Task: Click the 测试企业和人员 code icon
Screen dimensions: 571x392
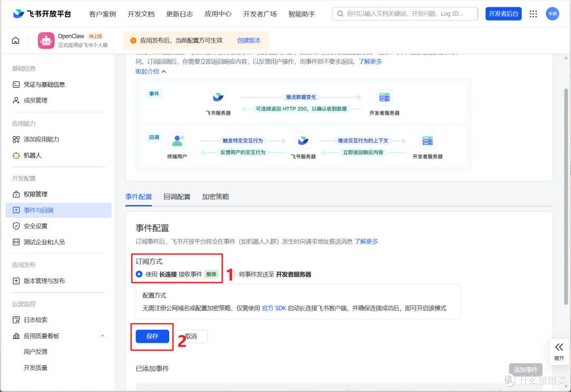Action: pos(16,242)
